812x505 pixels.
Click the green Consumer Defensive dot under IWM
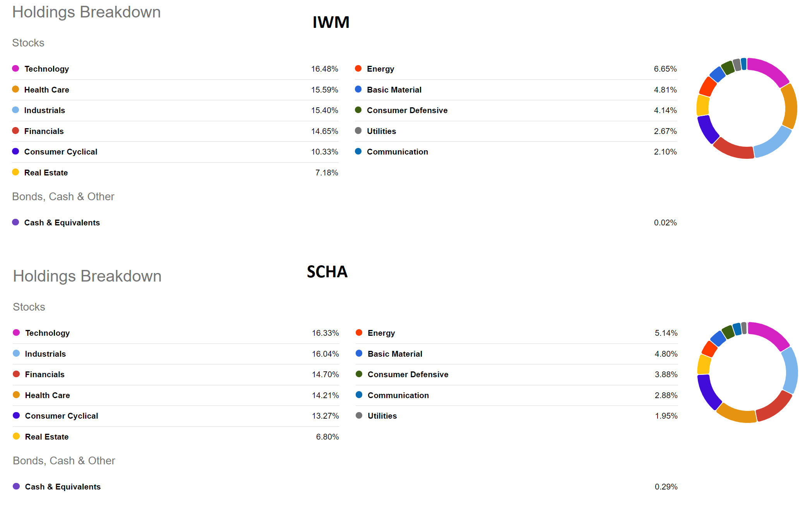coord(358,110)
